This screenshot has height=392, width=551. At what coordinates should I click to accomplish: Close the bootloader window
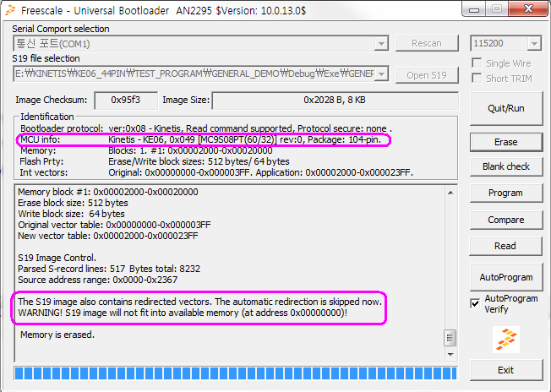click(528, 9)
